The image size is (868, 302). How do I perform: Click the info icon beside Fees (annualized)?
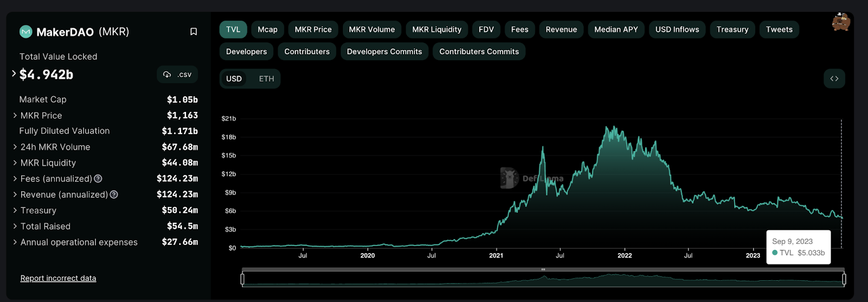coord(98,179)
